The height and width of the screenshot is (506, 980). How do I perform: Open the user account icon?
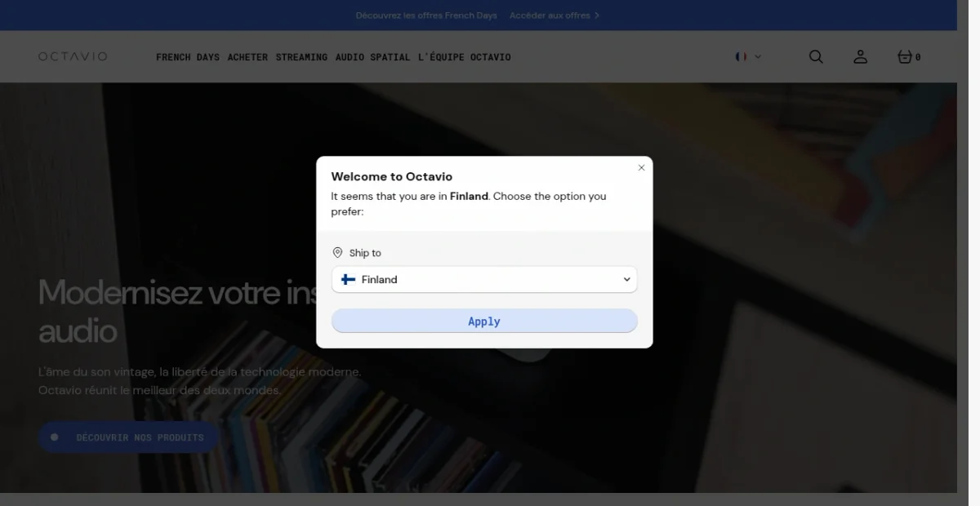(x=860, y=57)
